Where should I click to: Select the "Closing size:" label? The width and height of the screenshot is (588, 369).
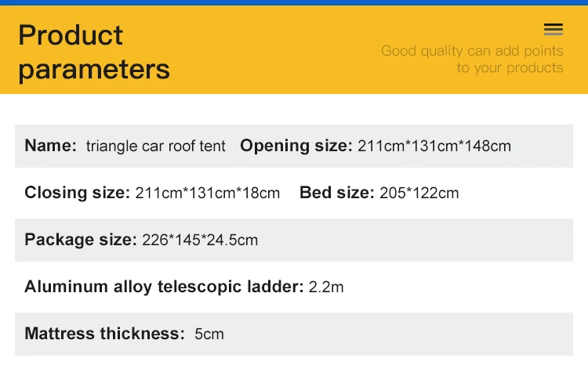[x=77, y=193]
